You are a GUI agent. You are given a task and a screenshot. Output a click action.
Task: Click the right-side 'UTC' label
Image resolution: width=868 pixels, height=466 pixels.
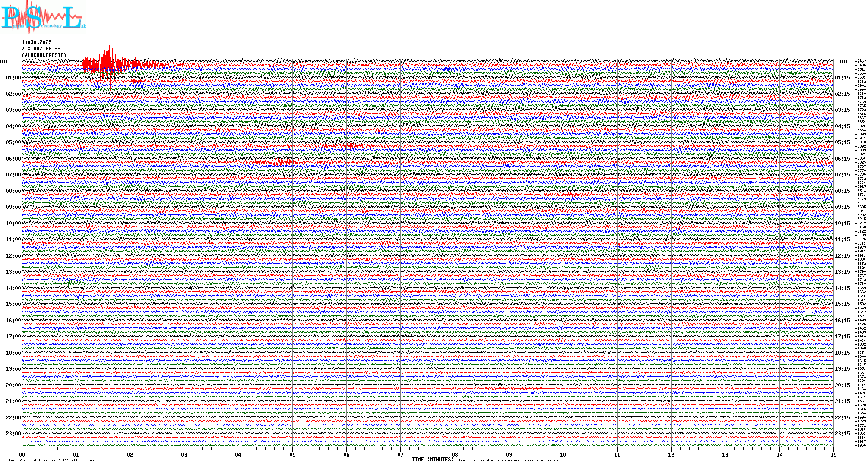pyautogui.click(x=844, y=62)
